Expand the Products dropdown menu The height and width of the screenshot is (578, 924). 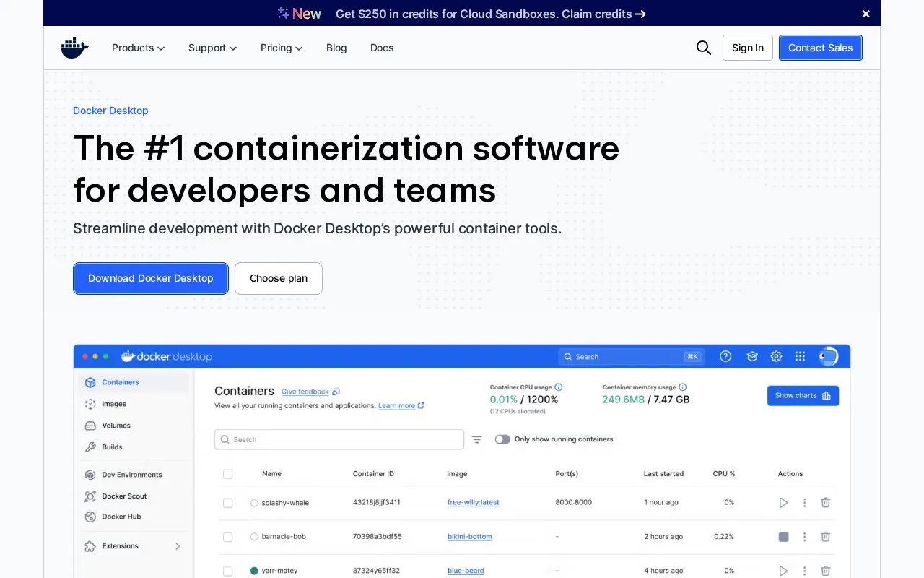139,48
